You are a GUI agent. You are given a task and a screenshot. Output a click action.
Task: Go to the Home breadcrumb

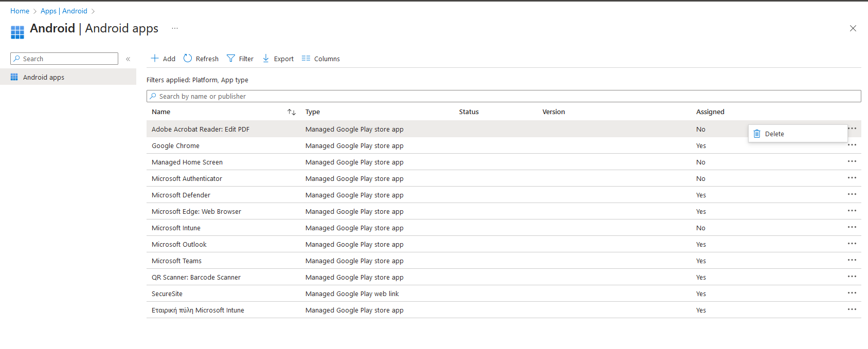[20, 11]
